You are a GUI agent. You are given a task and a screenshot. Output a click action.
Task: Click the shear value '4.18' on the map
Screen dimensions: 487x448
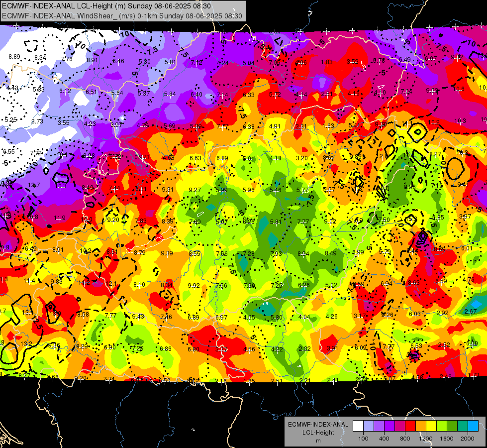[276, 158]
